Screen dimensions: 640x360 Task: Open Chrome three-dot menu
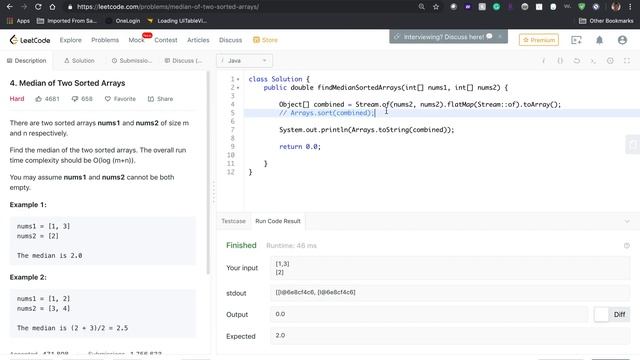click(631, 7)
